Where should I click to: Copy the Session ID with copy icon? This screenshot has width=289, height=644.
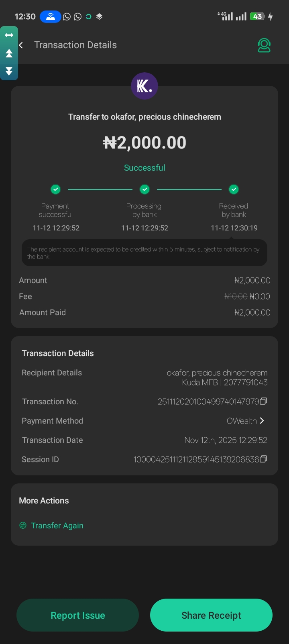(263, 459)
